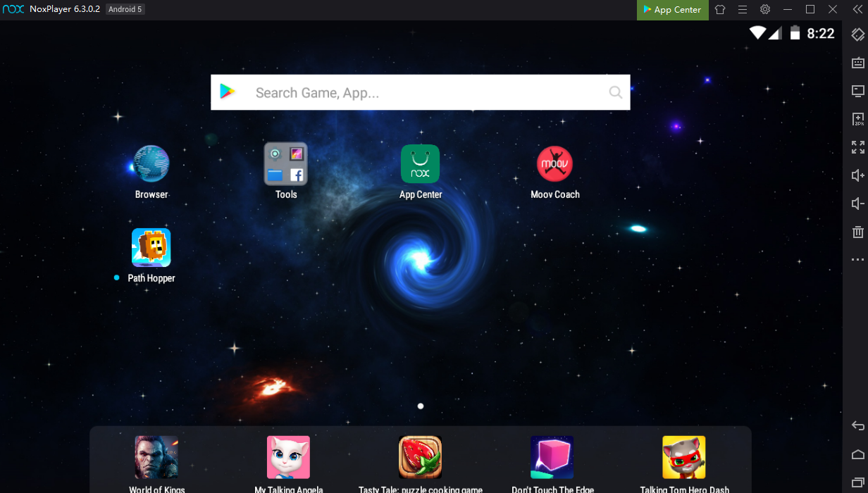Viewport: 868px width, 493px height.
Task: Expand more tools ellipsis in sidebar
Action: tap(857, 260)
